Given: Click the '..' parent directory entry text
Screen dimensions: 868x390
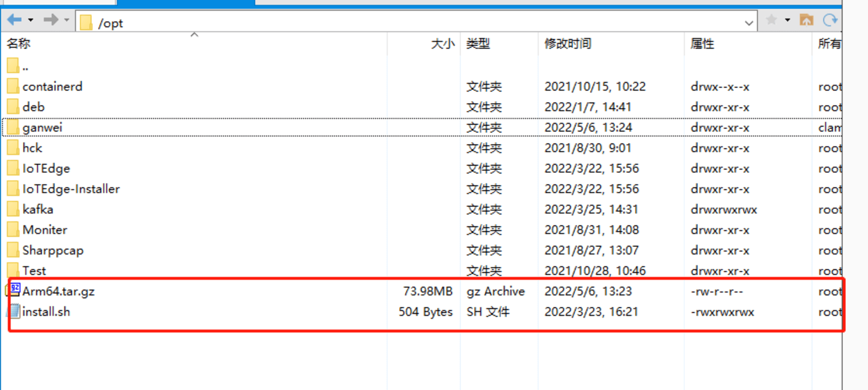Looking at the screenshot, I should 25,69.
